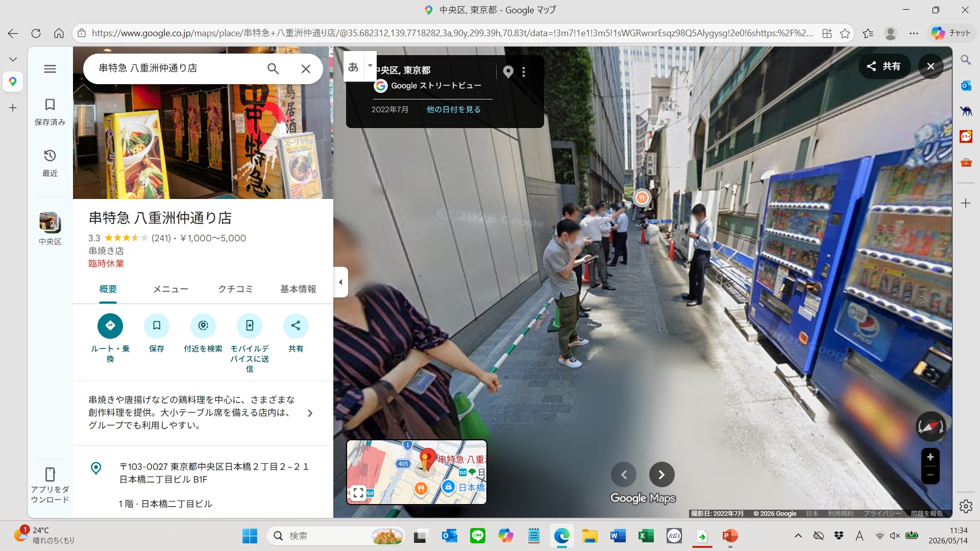This screenshot has height=551, width=980.
Task: Open the 基本情報 tab
Action: point(298,289)
